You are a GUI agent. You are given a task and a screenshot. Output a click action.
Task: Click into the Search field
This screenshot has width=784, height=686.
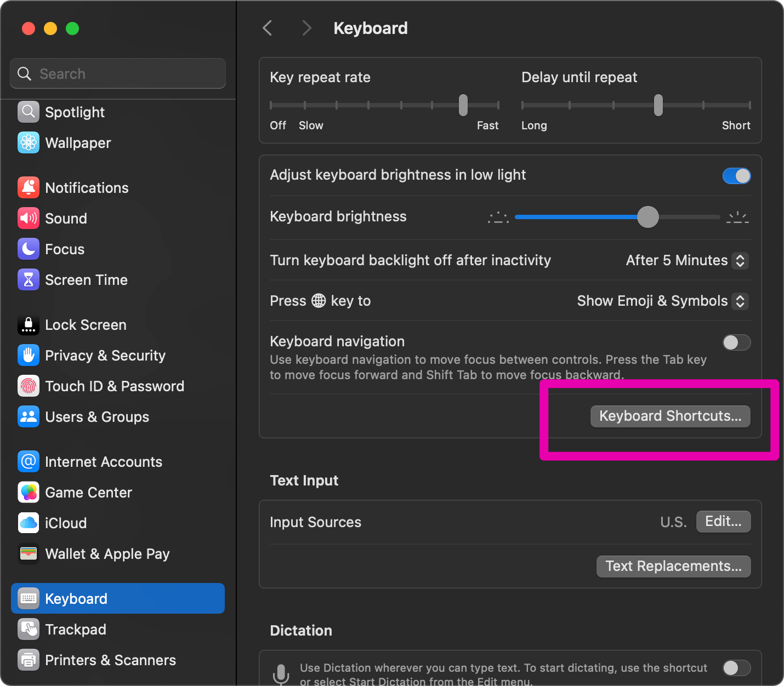[118, 73]
